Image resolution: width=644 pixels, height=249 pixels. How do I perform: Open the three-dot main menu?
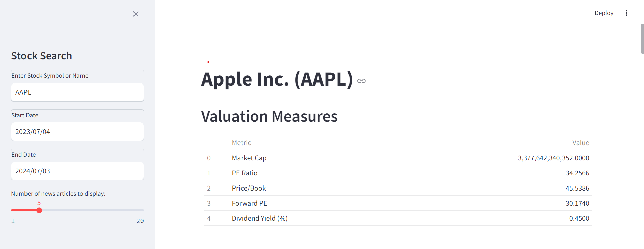tap(626, 13)
